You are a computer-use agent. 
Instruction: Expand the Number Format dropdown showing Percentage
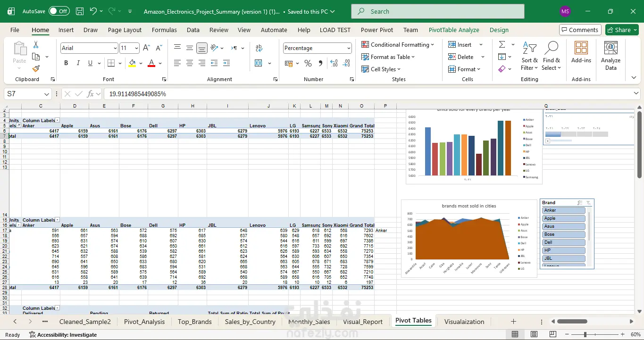(x=349, y=48)
